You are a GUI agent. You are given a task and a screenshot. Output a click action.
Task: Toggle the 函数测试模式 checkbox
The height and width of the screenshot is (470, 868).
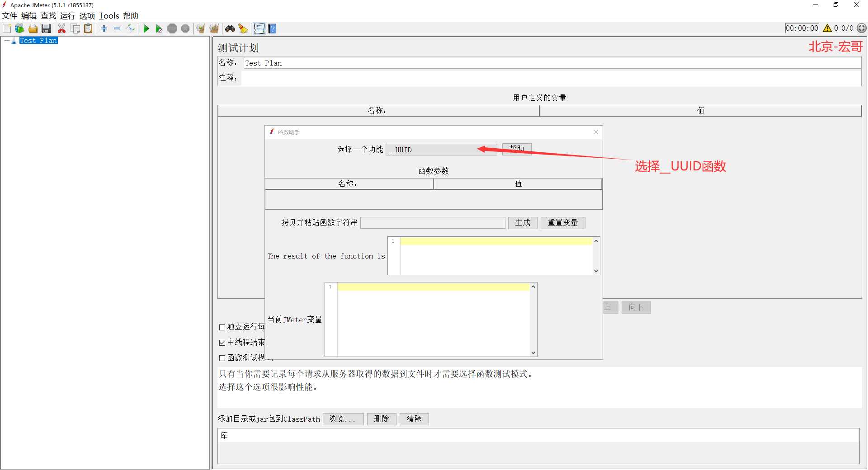(222, 358)
